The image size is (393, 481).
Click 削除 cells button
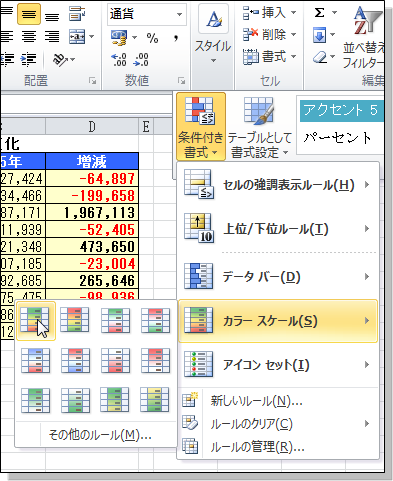(264, 34)
